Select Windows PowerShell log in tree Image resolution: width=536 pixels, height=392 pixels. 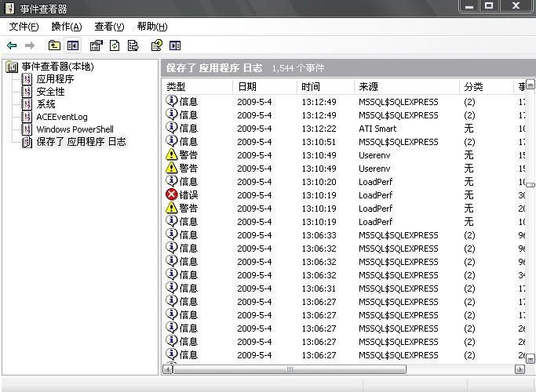coord(75,129)
